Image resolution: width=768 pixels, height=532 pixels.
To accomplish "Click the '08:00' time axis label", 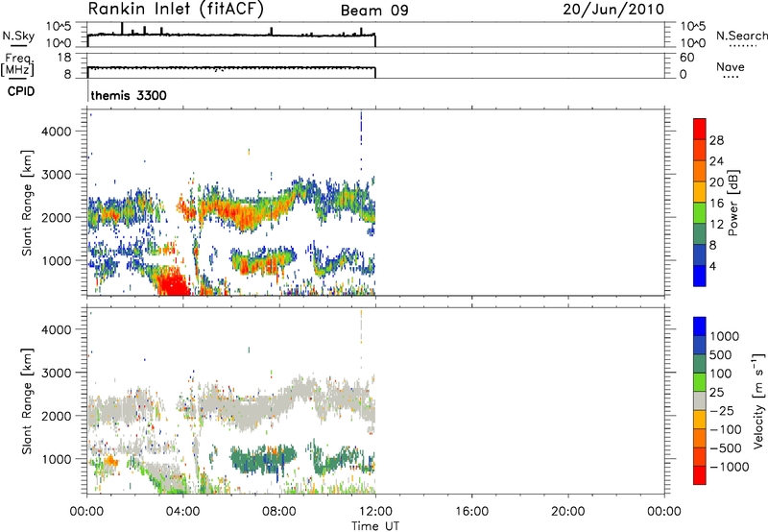I will 279,512.
